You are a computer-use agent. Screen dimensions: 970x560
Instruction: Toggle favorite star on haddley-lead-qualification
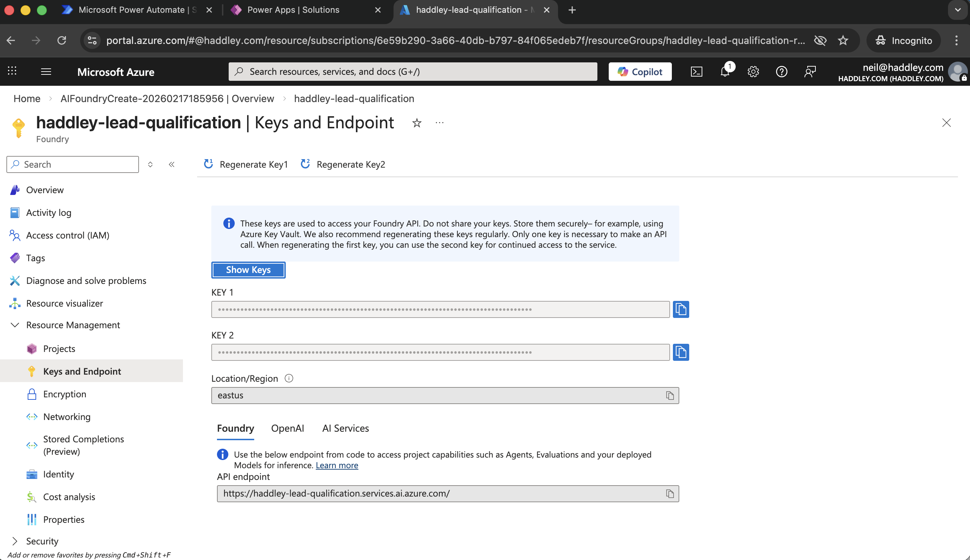click(417, 123)
